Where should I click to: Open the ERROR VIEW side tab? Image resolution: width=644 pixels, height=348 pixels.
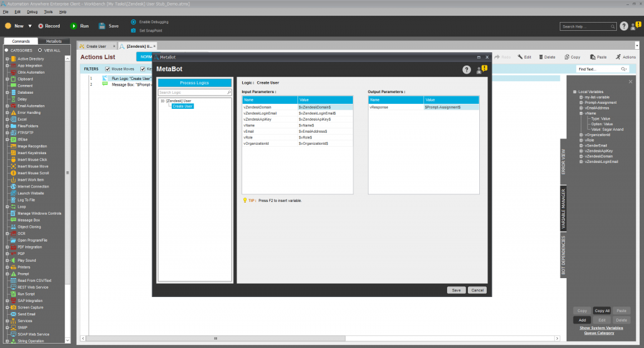click(x=563, y=162)
